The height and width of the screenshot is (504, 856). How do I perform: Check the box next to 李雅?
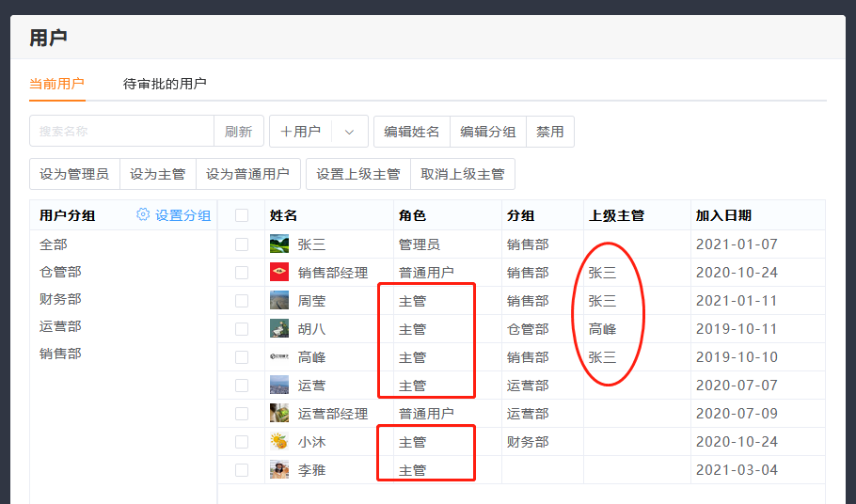[242, 470]
